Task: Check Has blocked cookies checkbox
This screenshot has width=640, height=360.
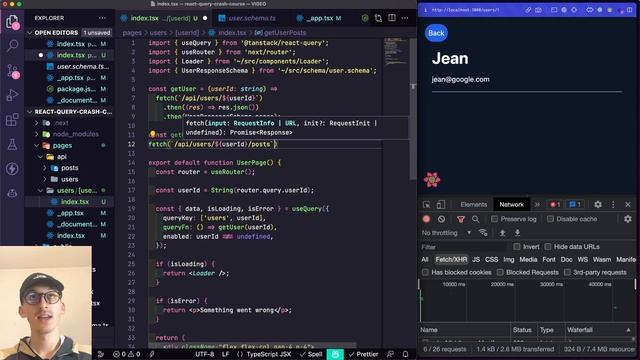Action: [425, 272]
